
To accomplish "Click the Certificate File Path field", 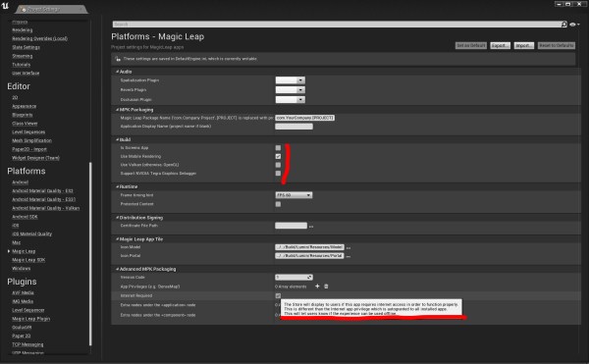I will (292, 226).
